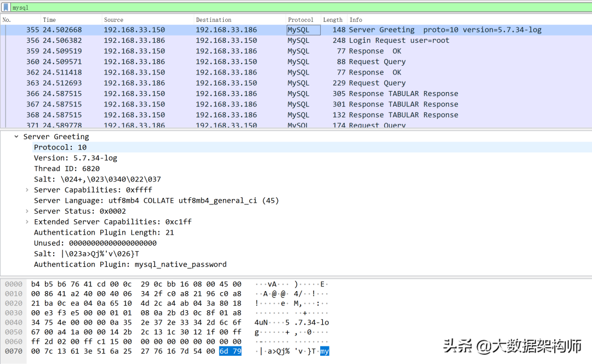Select packet 356 Login Request user=root
The height and width of the screenshot is (364, 592).
pos(296,41)
